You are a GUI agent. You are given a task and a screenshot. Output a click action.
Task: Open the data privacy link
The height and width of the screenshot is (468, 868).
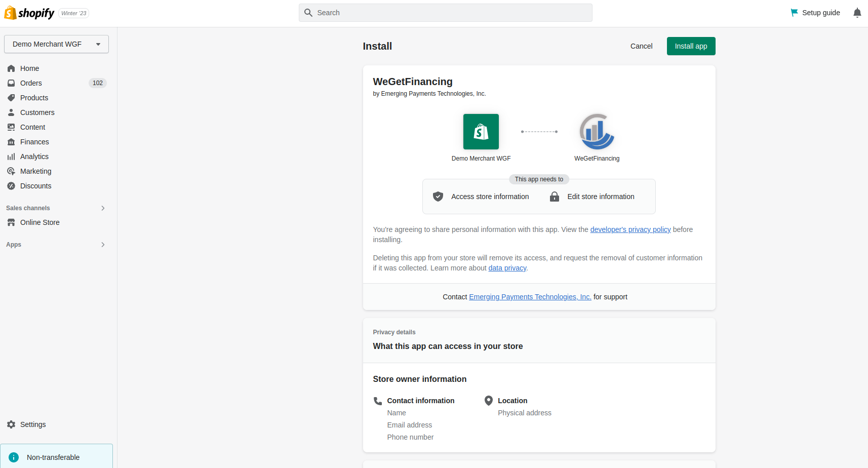pos(507,268)
